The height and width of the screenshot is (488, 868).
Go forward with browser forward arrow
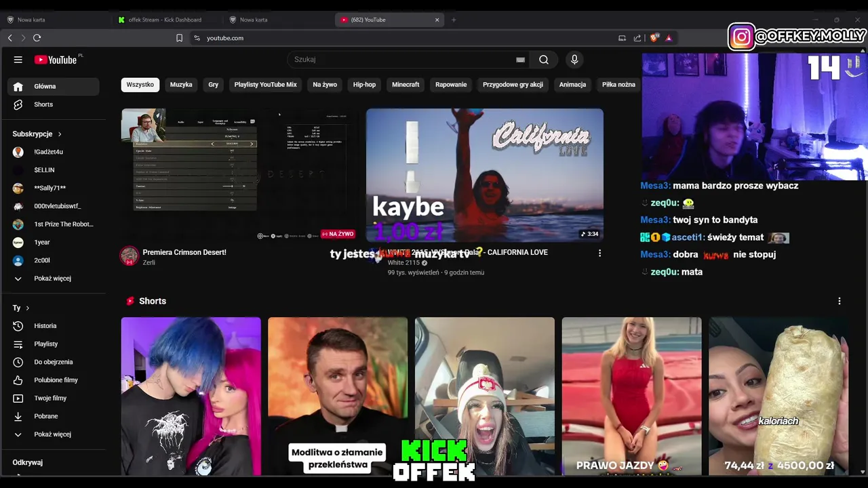point(23,38)
